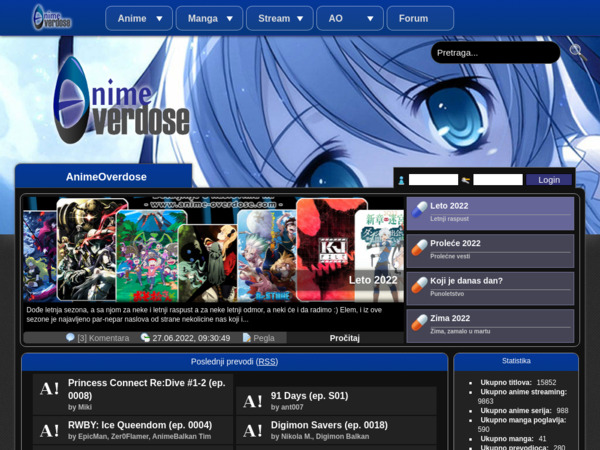Click the Leto 2022 featured banner image
The height and width of the screenshot is (450, 600).
tap(214, 249)
